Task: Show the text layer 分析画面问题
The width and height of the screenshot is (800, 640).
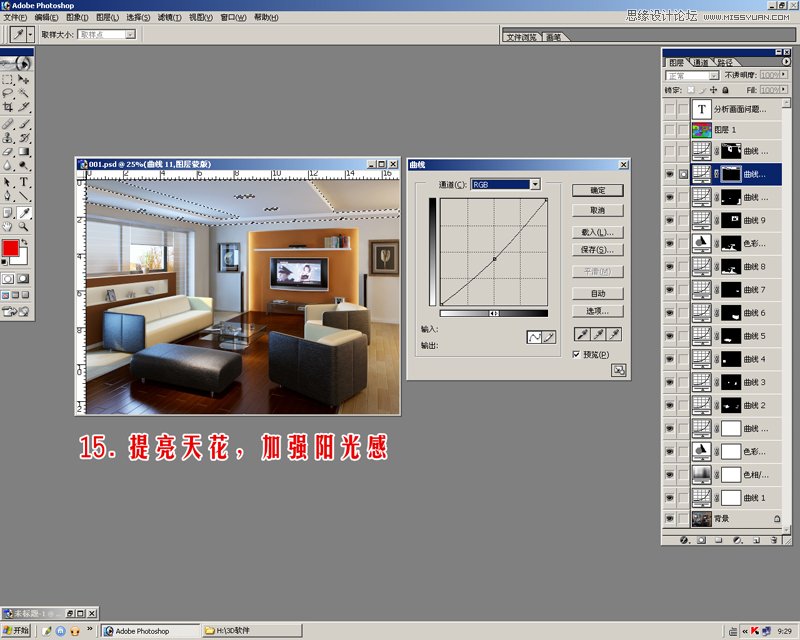Action: coord(669,109)
